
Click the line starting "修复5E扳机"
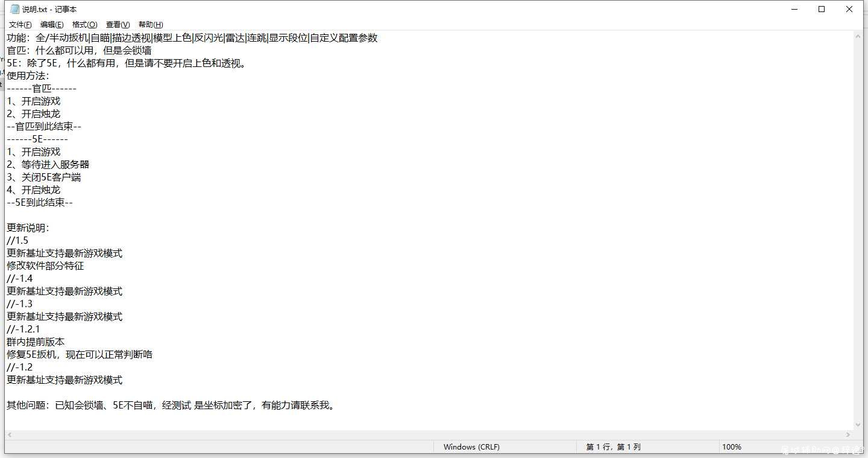(80, 355)
